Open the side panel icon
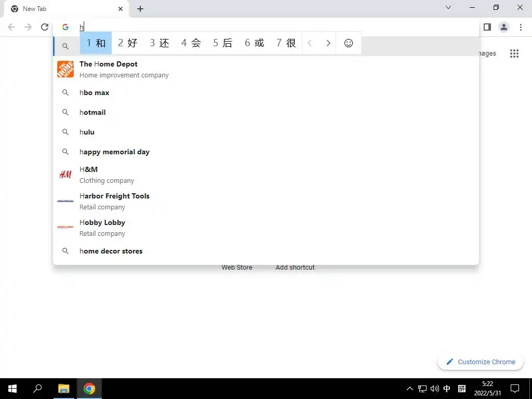The width and height of the screenshot is (532, 399). 487,27
